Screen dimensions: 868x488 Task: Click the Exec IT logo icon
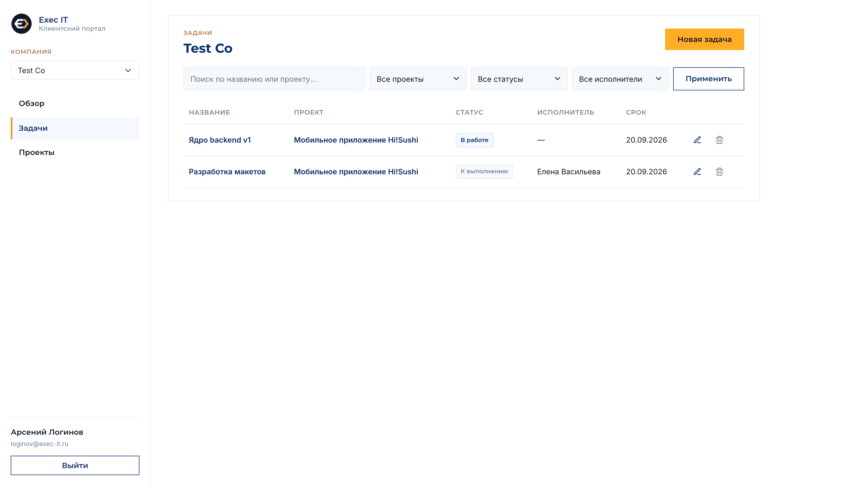(22, 24)
